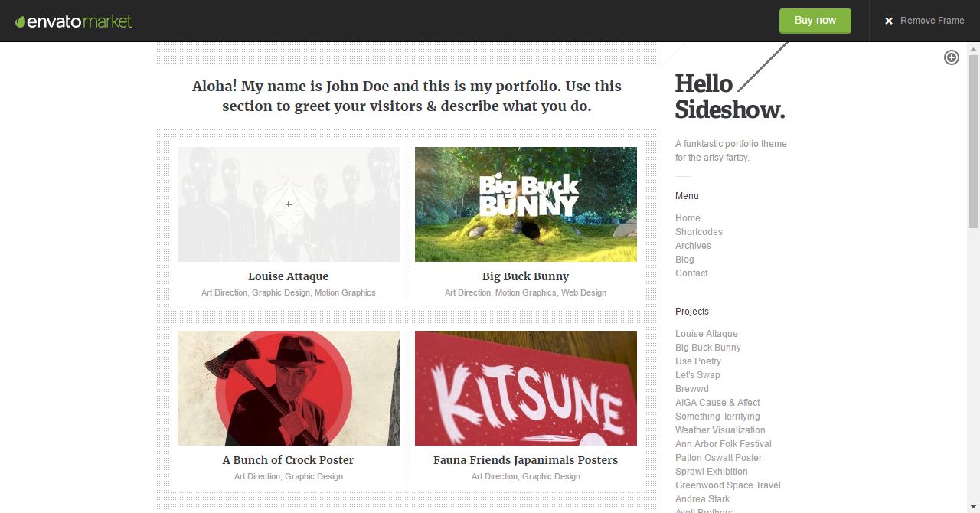980x513 pixels.
Task: Click the X icon beside Remove Frame
Action: (889, 21)
